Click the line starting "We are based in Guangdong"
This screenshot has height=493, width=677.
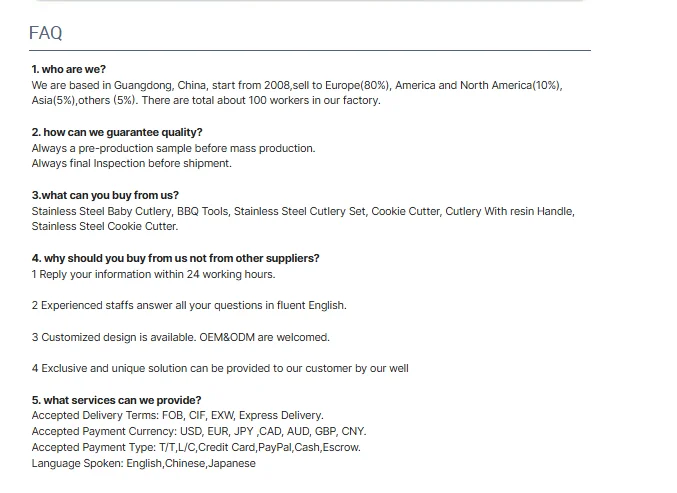pyautogui.click(x=296, y=86)
